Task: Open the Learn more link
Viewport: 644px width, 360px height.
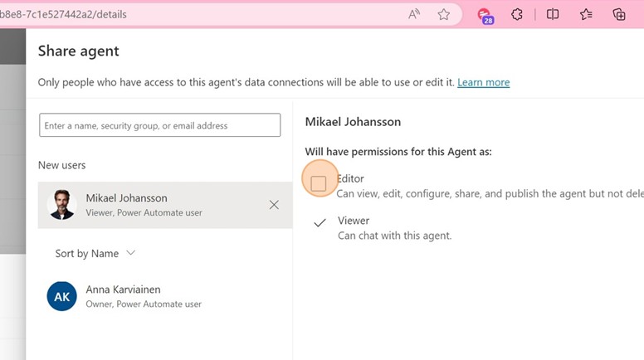Action: click(483, 82)
